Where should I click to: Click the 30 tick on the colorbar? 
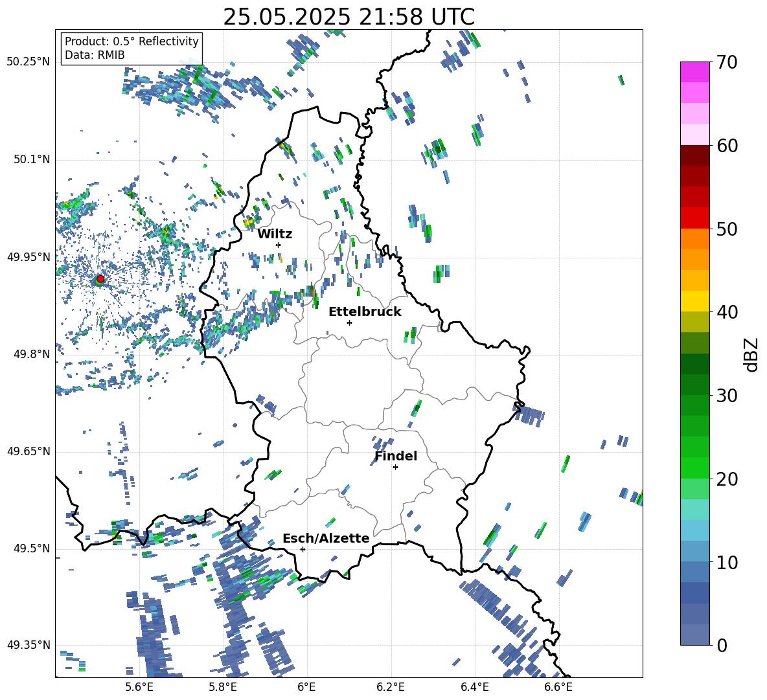click(727, 396)
